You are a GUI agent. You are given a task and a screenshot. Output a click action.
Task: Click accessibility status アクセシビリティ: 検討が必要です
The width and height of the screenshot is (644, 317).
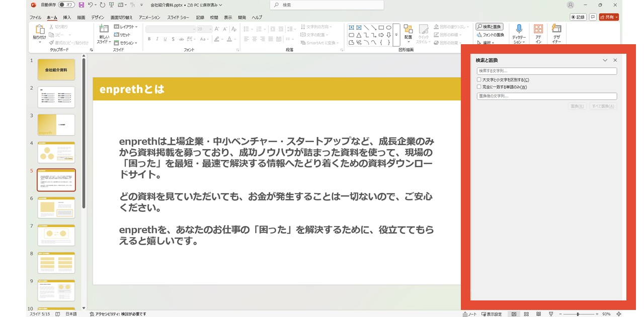tap(118, 314)
